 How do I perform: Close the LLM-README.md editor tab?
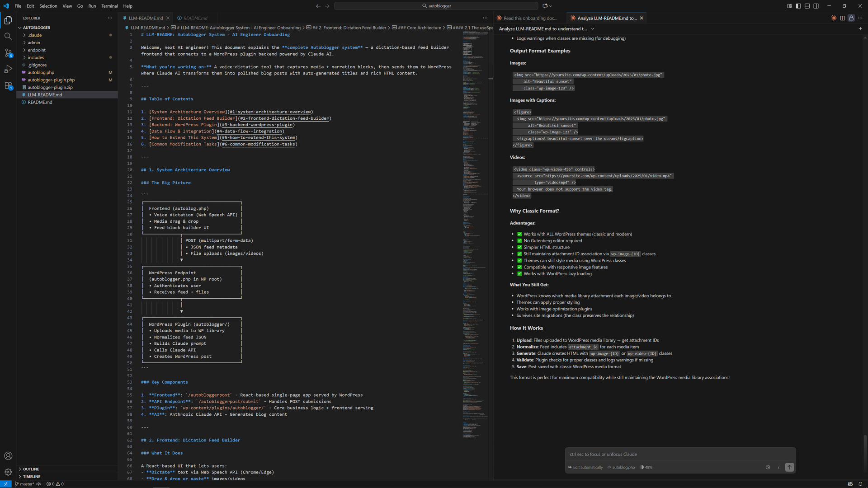click(x=168, y=18)
